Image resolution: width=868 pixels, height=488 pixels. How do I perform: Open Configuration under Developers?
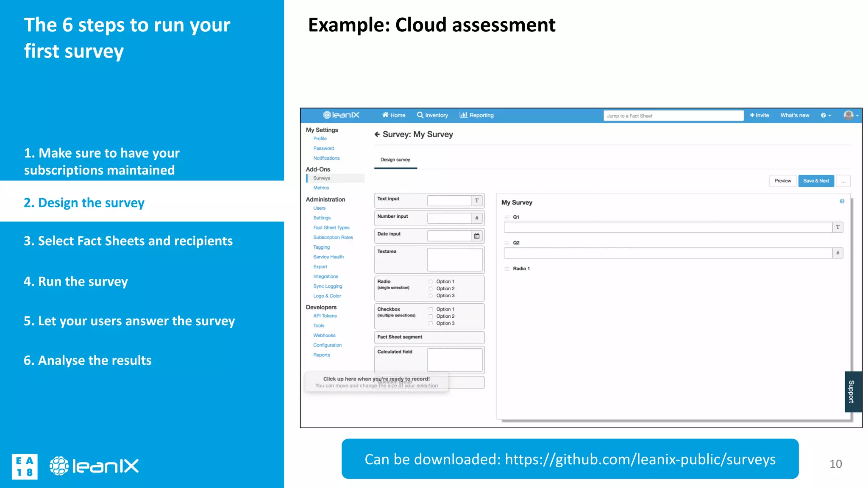(327, 345)
